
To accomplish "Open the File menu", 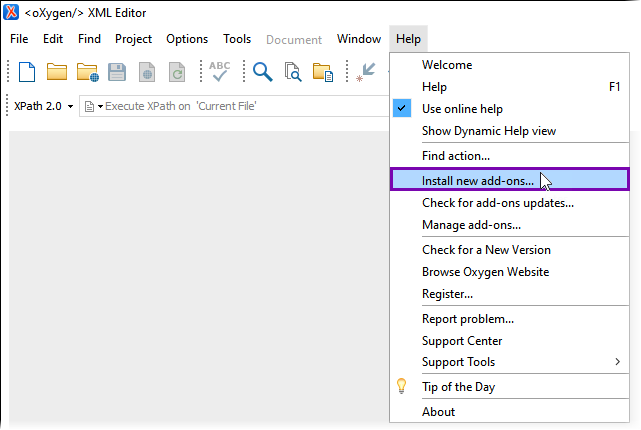I will [19, 39].
